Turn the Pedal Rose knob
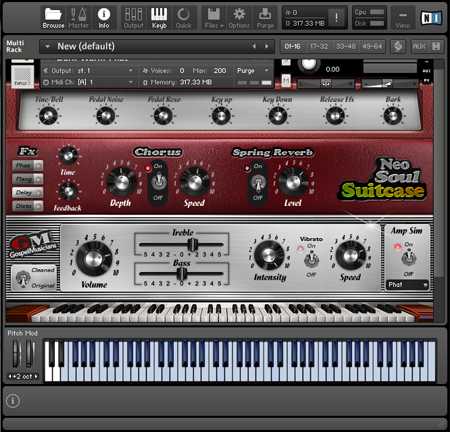This screenshot has height=432, width=450. pyautogui.click(x=163, y=116)
